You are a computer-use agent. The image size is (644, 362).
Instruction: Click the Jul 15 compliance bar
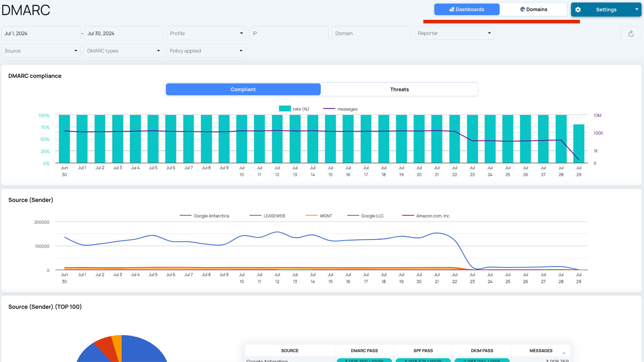tap(330, 139)
